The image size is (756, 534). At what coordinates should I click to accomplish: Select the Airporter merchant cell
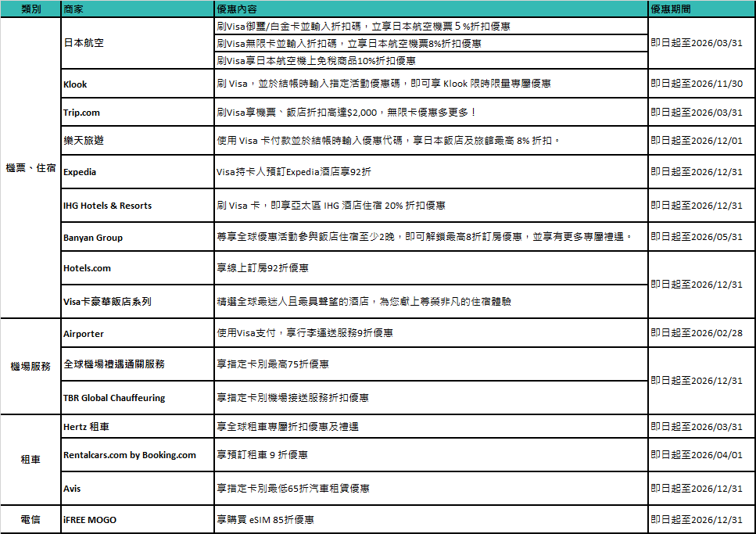point(83,333)
